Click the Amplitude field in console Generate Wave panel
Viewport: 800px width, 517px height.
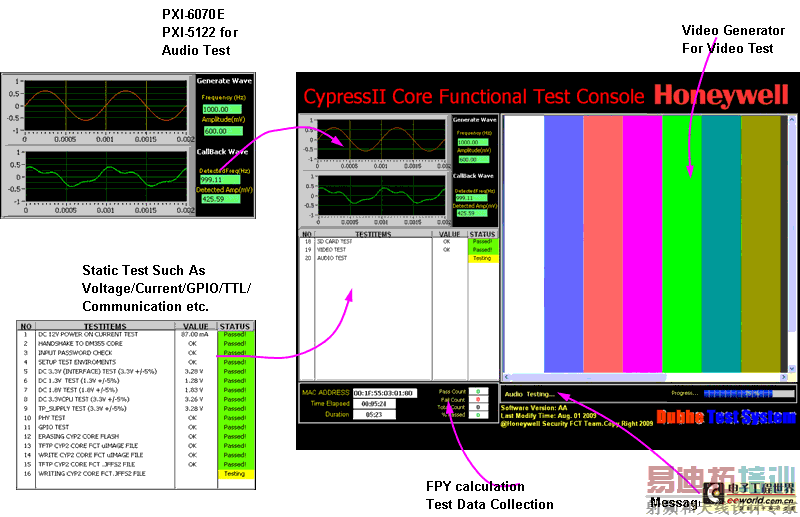click(473, 160)
